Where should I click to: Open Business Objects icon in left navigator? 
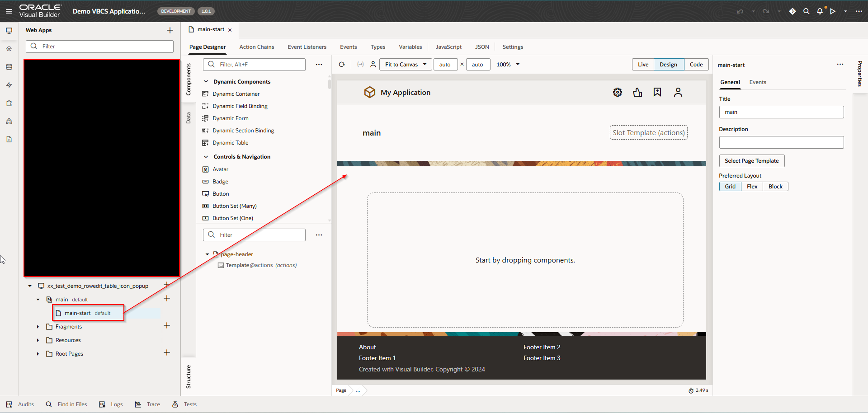coord(9,67)
